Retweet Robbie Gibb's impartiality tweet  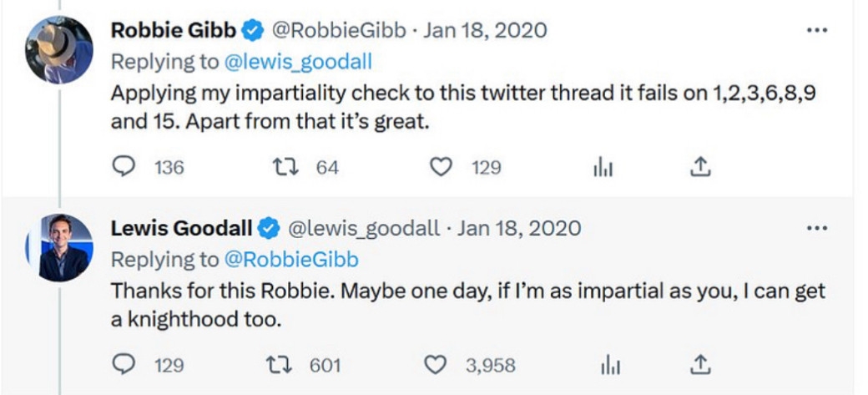coord(284,168)
